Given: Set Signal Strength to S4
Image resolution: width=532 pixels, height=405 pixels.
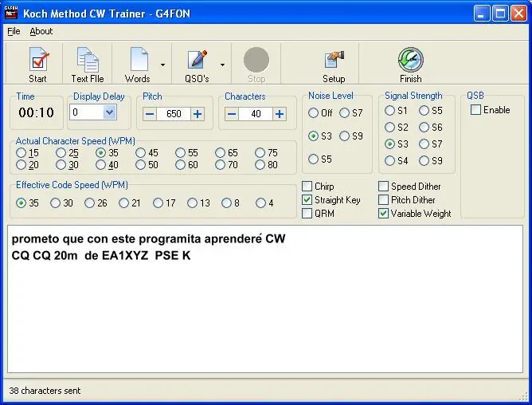Looking at the screenshot, I should 389,160.
